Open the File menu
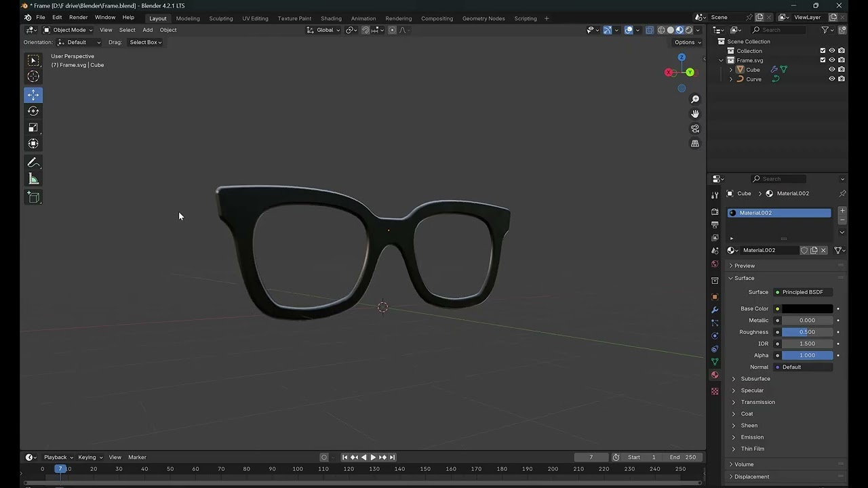The height and width of the screenshot is (488, 868). point(41,18)
